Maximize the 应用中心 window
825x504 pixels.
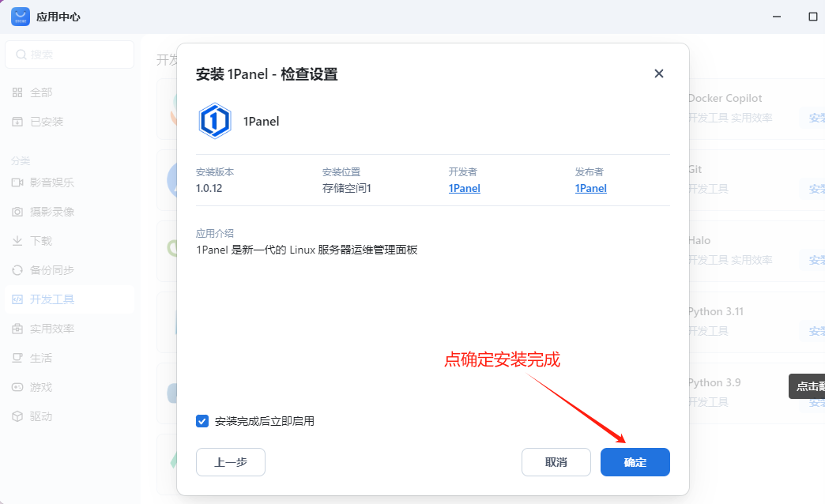813,17
